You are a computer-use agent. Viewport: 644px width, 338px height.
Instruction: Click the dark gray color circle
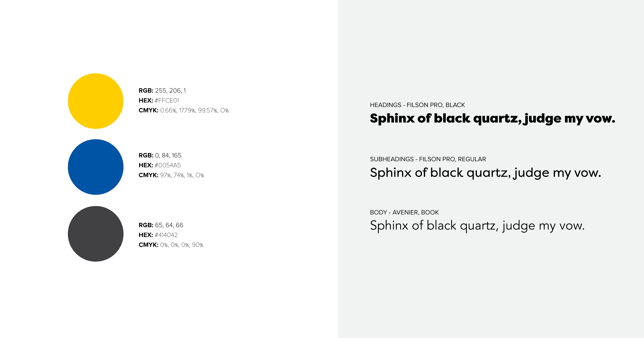point(95,234)
